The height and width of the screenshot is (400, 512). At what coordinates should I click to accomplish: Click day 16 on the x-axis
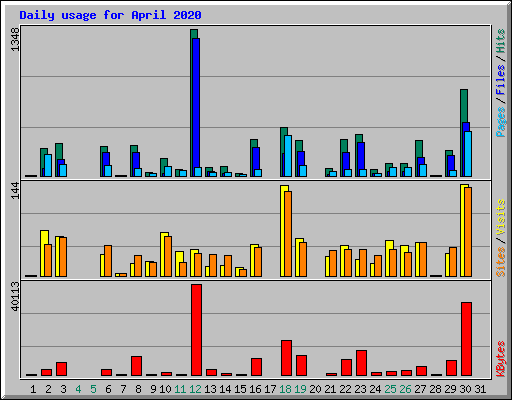[255, 389]
